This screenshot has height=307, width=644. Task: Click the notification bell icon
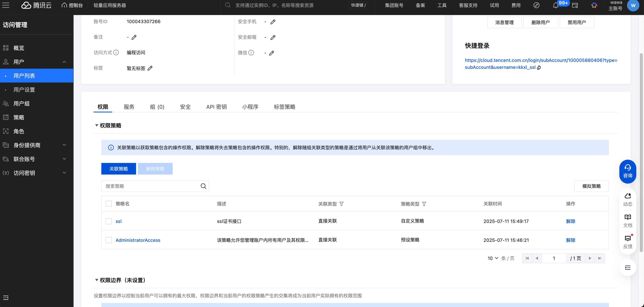[556, 5]
